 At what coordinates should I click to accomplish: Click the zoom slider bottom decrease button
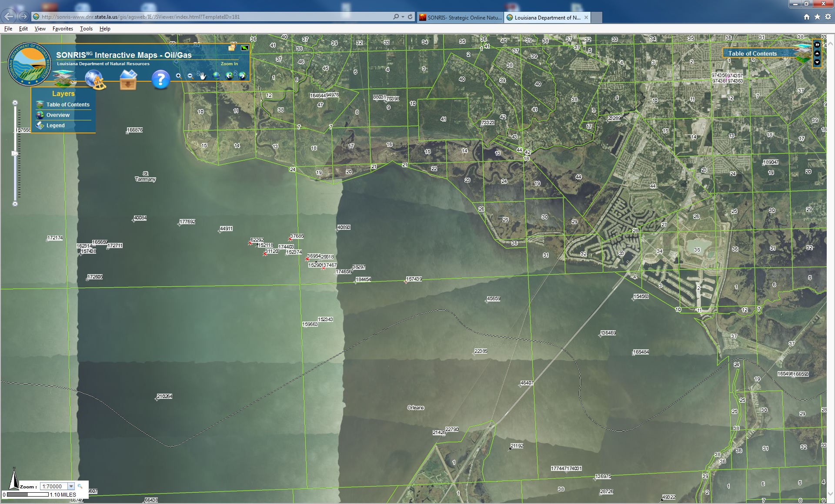pyautogui.click(x=15, y=204)
